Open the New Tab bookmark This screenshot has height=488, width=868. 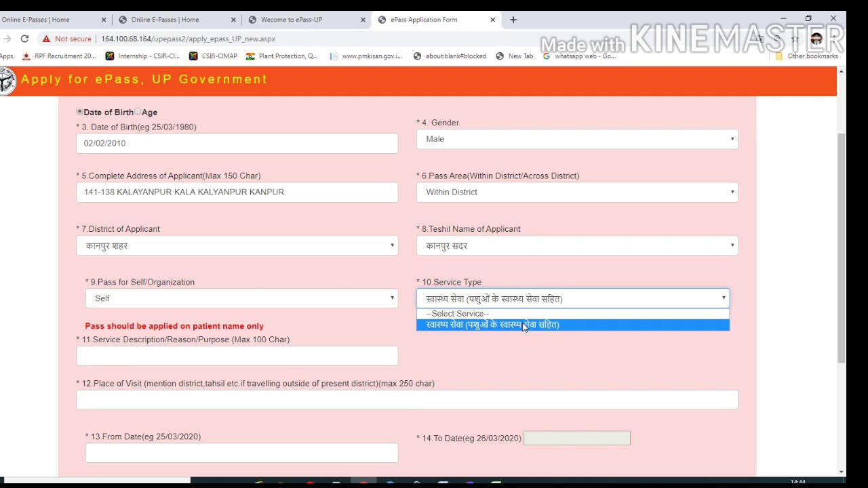click(514, 56)
